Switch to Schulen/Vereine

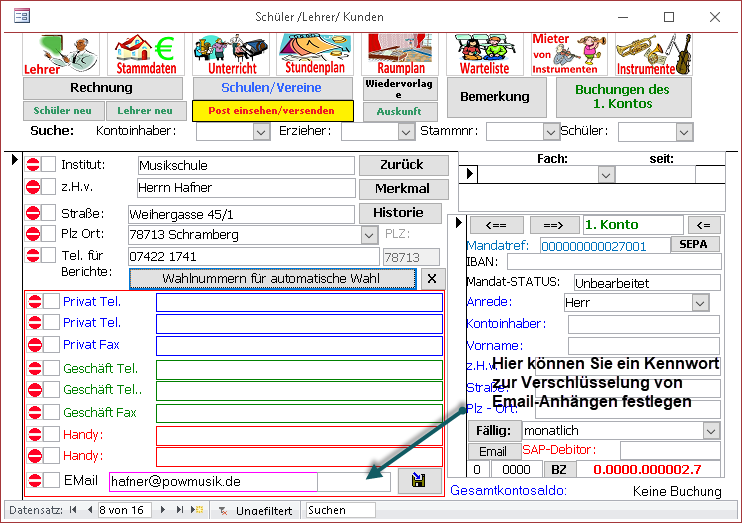pyautogui.click(x=272, y=88)
